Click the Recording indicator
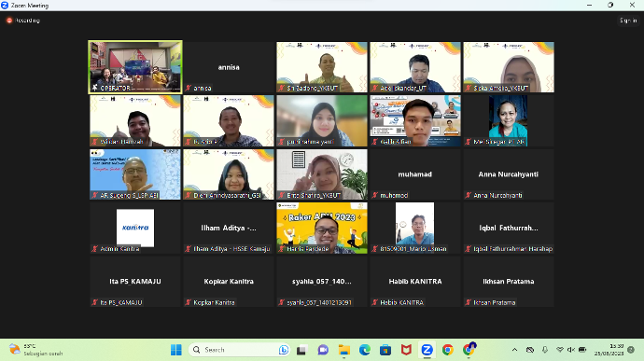The height and width of the screenshot is (361, 644). (23, 21)
